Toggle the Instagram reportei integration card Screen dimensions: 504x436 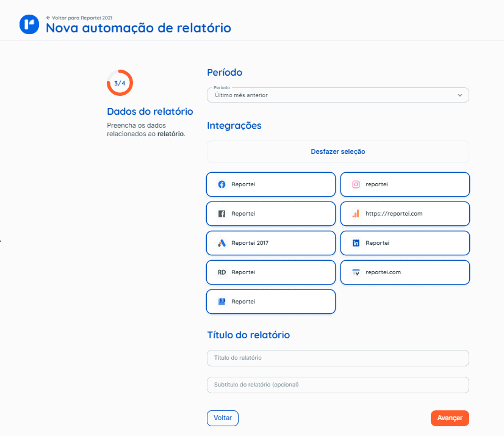pos(405,184)
